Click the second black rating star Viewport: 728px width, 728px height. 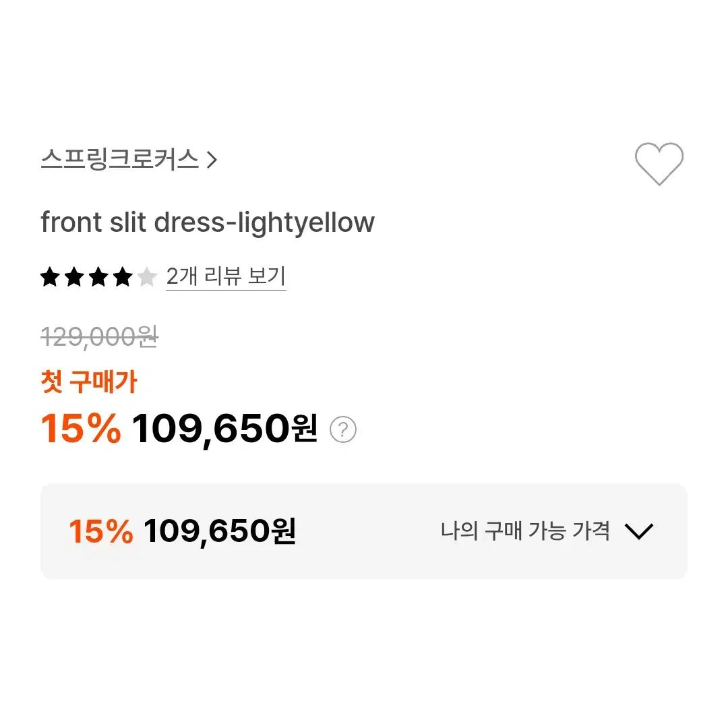click(x=74, y=277)
